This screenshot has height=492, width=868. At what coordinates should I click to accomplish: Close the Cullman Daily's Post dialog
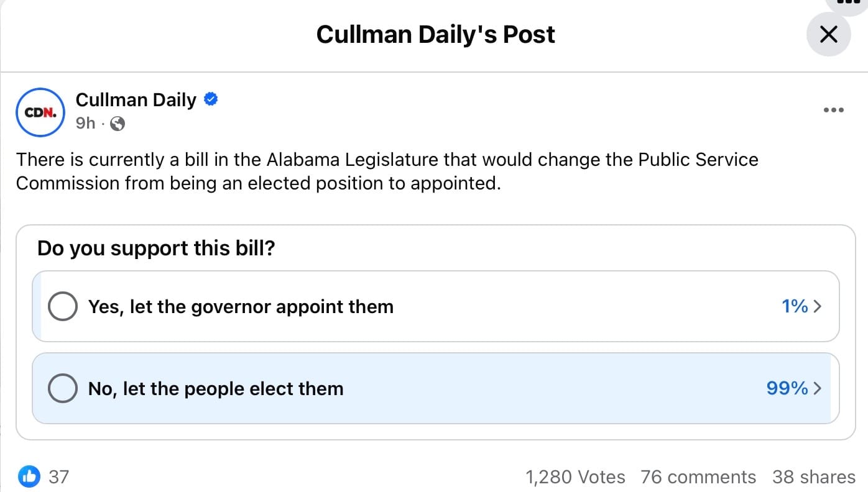coord(828,34)
